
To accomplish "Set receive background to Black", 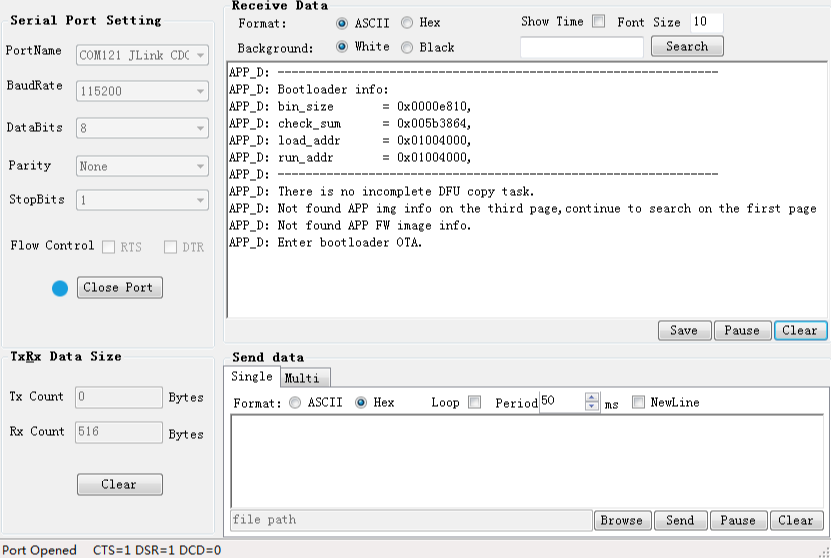I will click(407, 47).
